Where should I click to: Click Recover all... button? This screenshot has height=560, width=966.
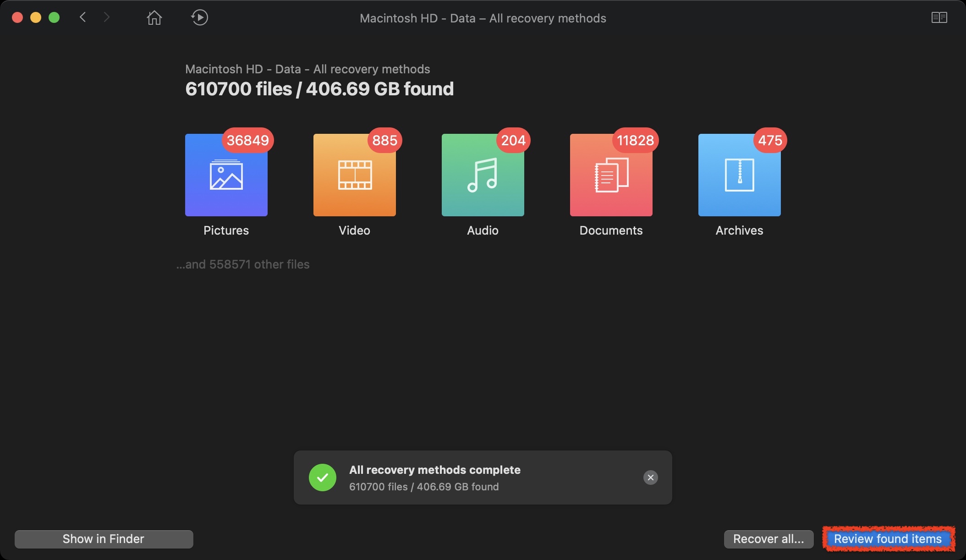[x=768, y=539]
